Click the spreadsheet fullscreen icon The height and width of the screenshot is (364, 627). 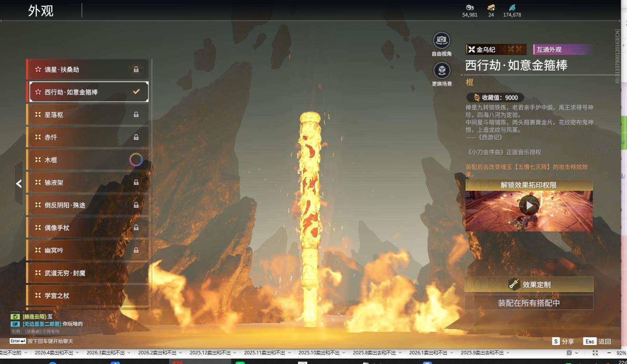(595, 353)
